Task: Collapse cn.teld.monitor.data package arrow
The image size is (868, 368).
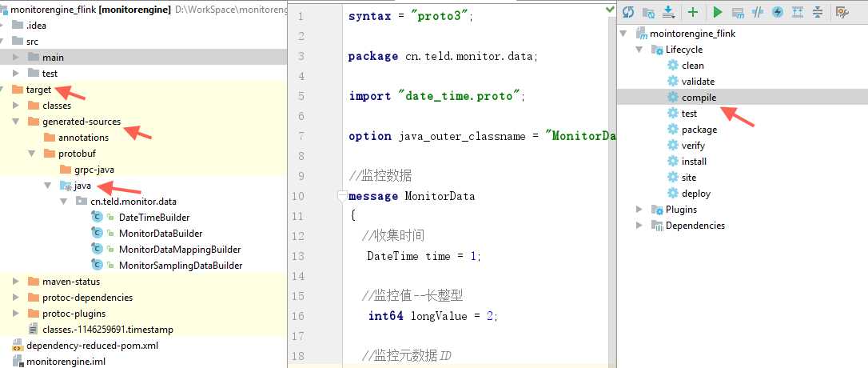Action: tap(64, 201)
